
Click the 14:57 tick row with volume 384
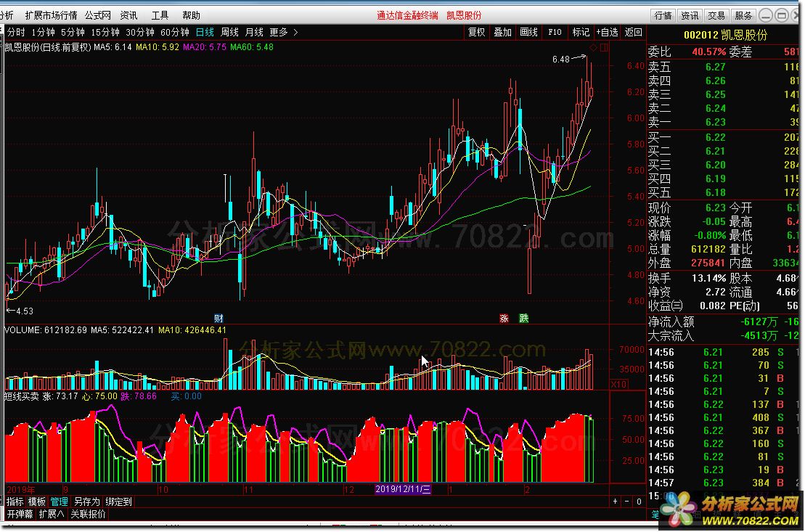pyautogui.click(x=724, y=483)
